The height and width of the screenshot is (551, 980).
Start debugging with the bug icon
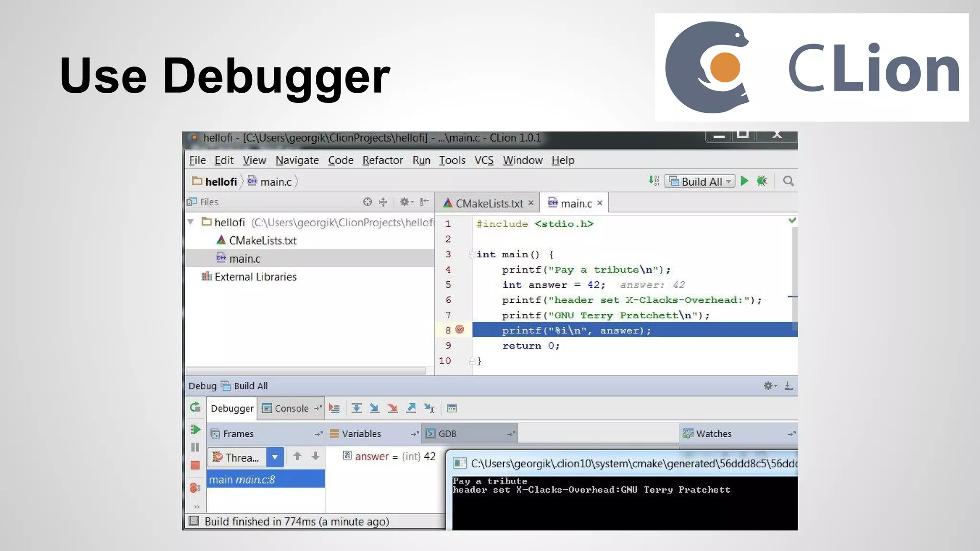762,181
